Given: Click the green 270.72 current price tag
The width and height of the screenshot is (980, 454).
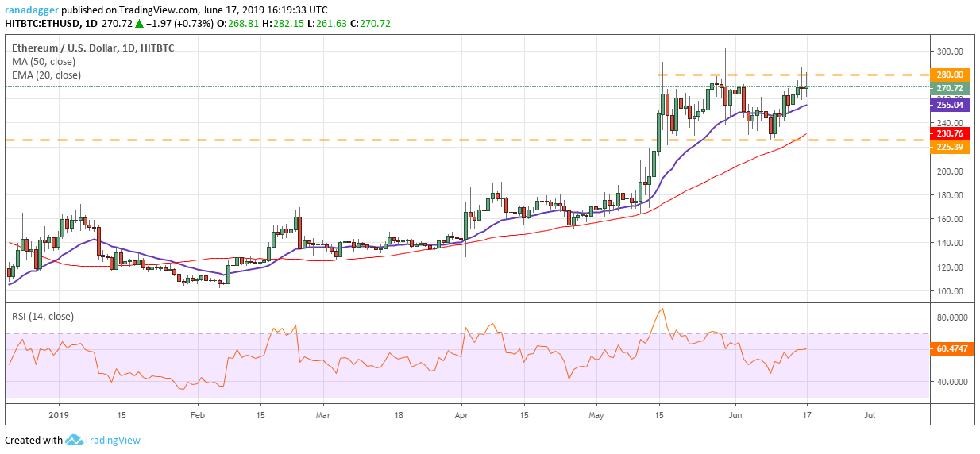Looking at the screenshot, I should point(951,88).
